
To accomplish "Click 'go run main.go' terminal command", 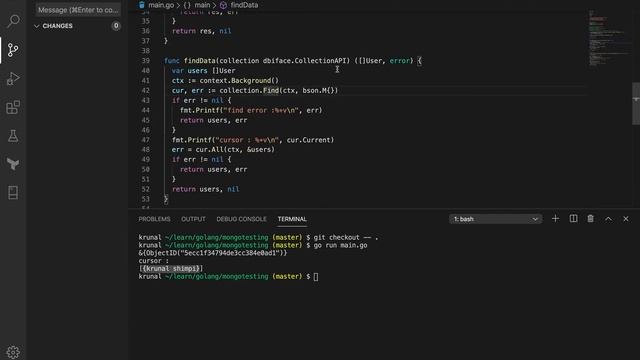I will point(340,245).
